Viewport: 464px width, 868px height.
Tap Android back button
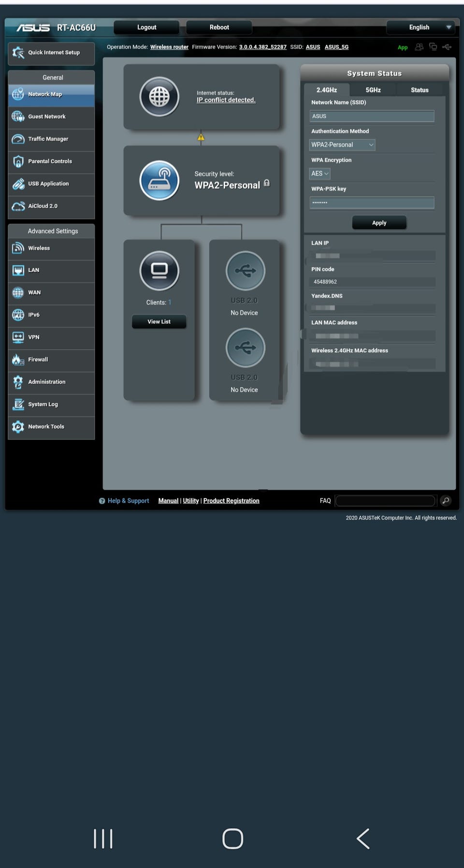(363, 838)
